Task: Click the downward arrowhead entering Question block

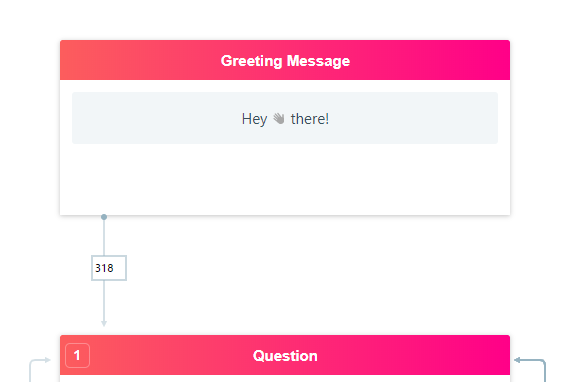Action: click(x=104, y=323)
